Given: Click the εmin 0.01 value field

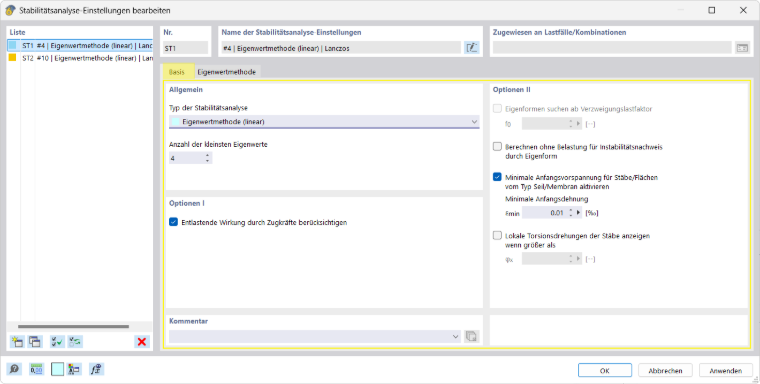Looking at the screenshot, I should pos(544,213).
